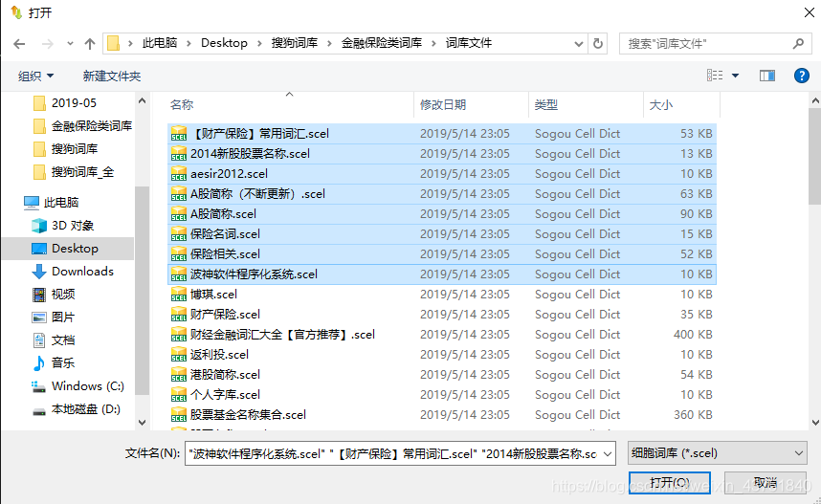Select 股票基金名称集合.scel file

click(x=442, y=415)
